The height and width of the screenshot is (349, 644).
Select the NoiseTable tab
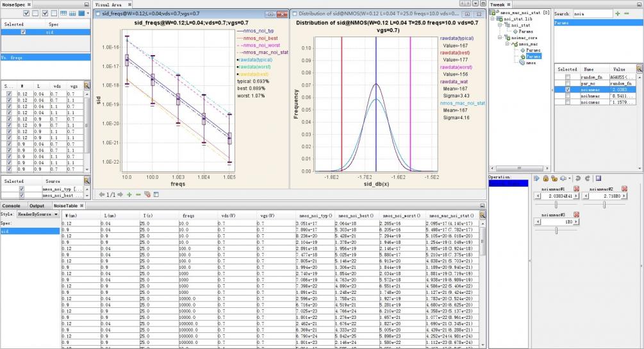68,205
